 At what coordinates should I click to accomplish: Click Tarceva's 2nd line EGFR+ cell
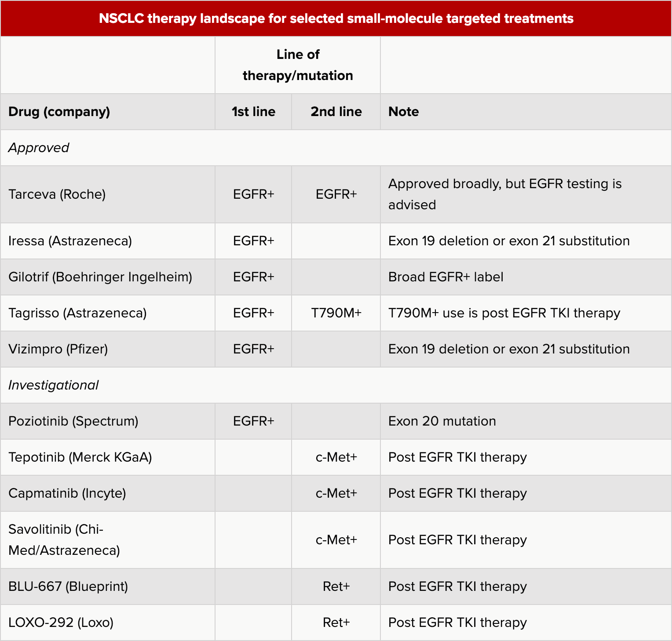[x=336, y=194]
